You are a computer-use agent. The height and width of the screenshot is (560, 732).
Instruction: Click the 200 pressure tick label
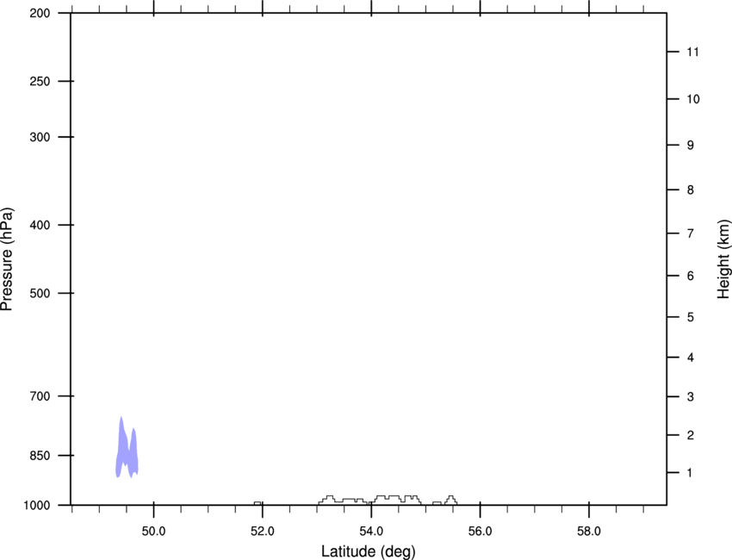click(x=40, y=13)
